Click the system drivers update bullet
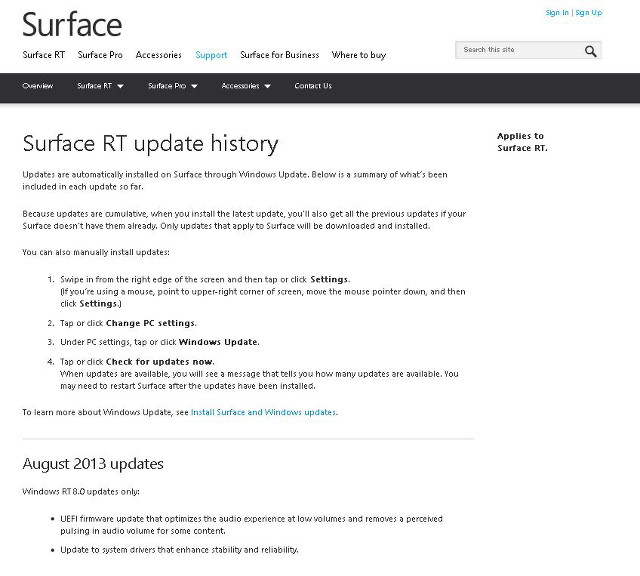 coord(179,550)
